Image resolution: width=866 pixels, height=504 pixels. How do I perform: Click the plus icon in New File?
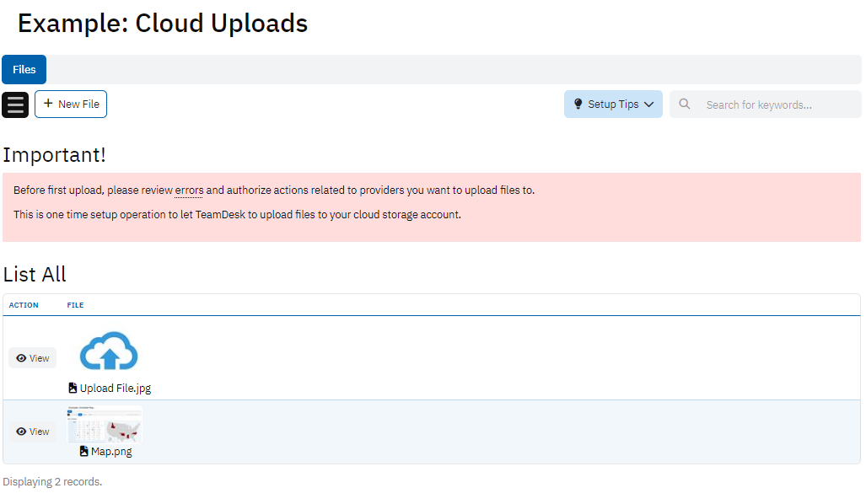[x=48, y=104]
